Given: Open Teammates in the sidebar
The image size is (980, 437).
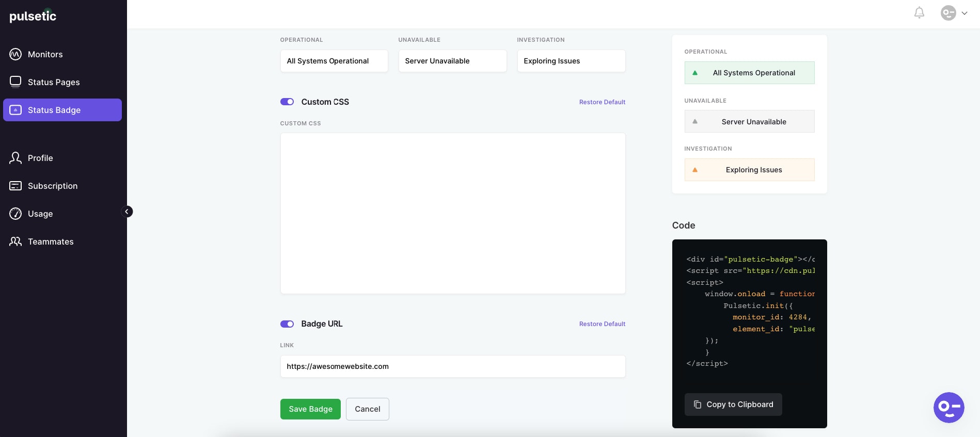Looking at the screenshot, I should (62, 241).
